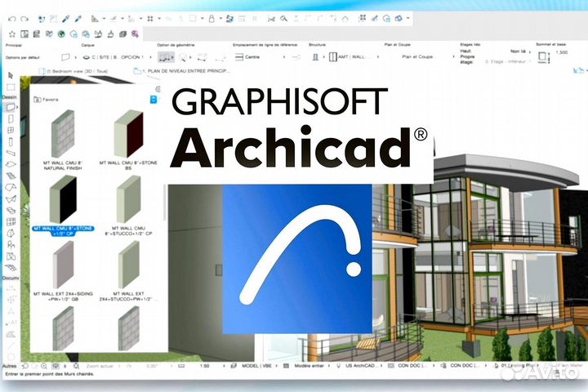Pick up parameters with eyedropper tool

click(x=65, y=19)
